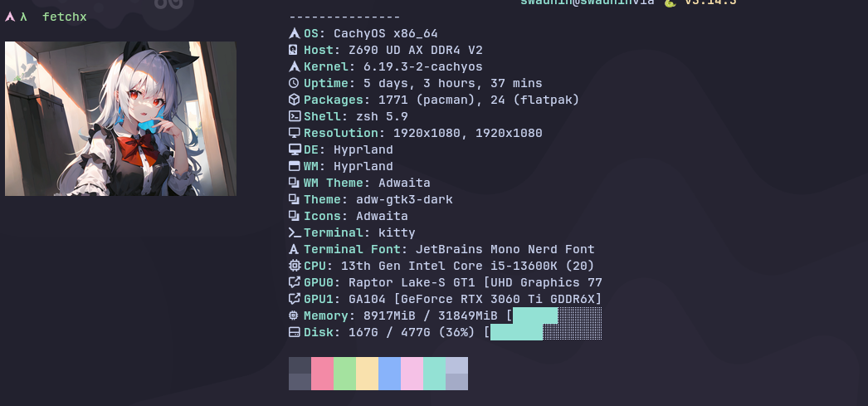Click the 'Adwaita' value on the Icons line
The image size is (868, 406).
(382, 216)
